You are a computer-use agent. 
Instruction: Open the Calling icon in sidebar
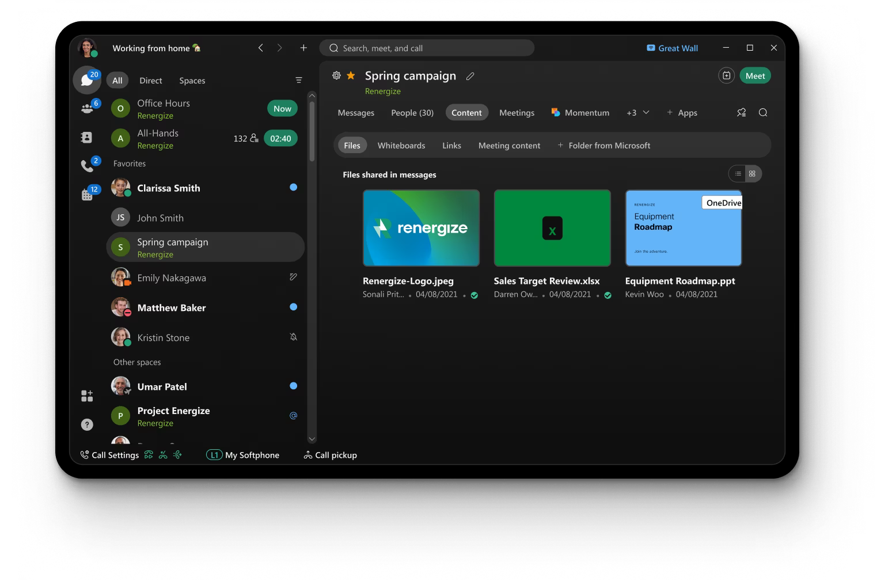coord(87,166)
